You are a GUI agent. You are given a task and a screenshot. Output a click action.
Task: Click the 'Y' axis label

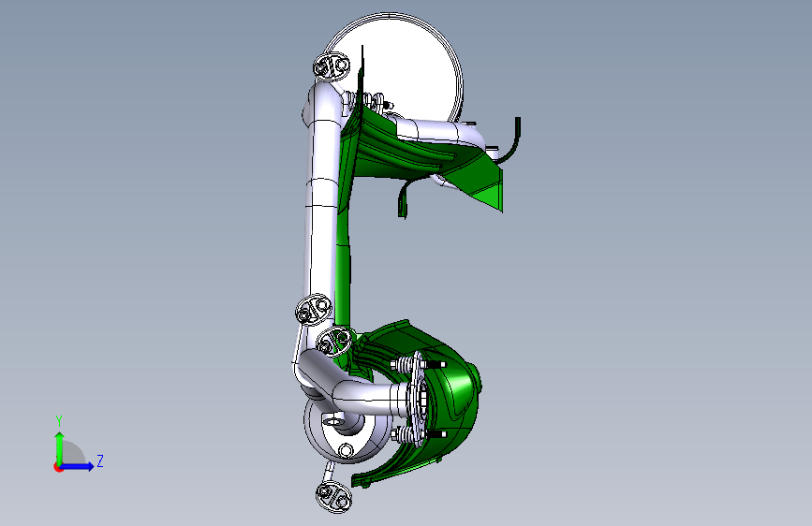(59, 421)
